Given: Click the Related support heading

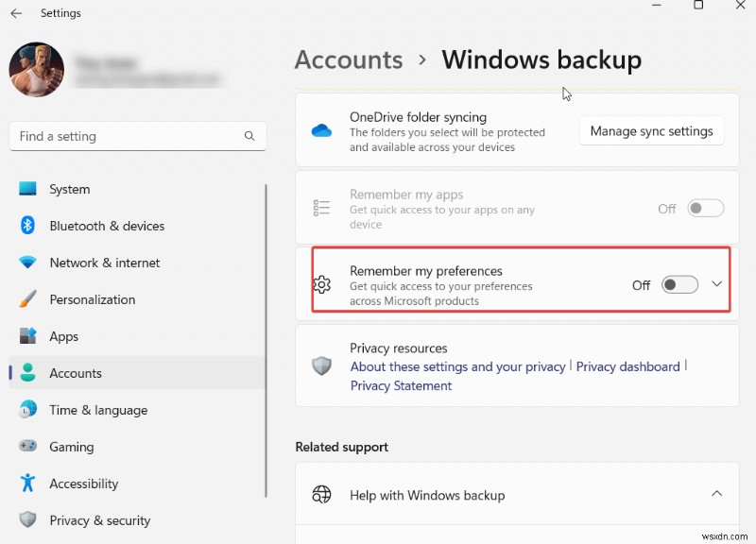Looking at the screenshot, I should click(x=341, y=447).
